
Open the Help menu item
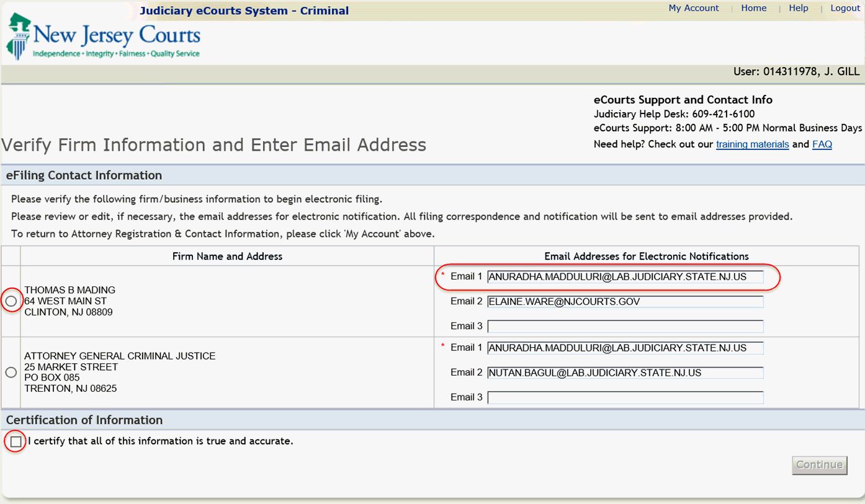coord(798,8)
